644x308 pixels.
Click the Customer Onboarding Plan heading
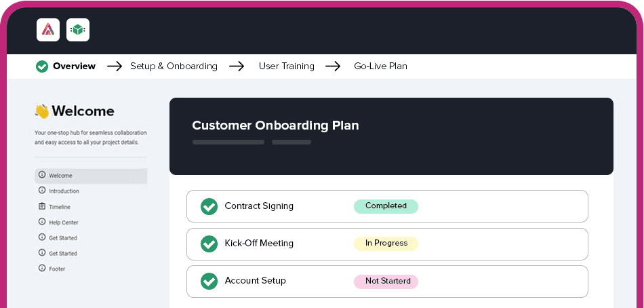[276, 126]
